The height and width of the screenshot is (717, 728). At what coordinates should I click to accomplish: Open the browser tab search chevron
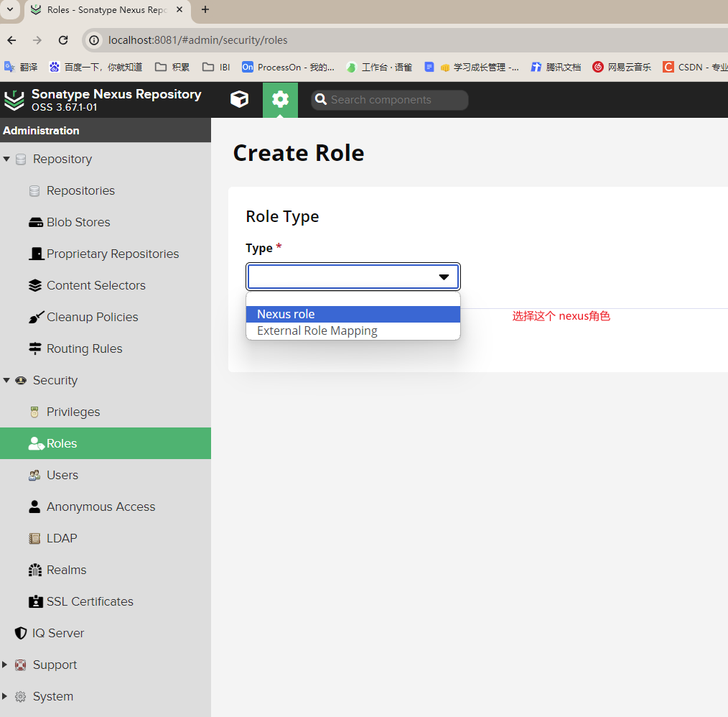(10, 9)
